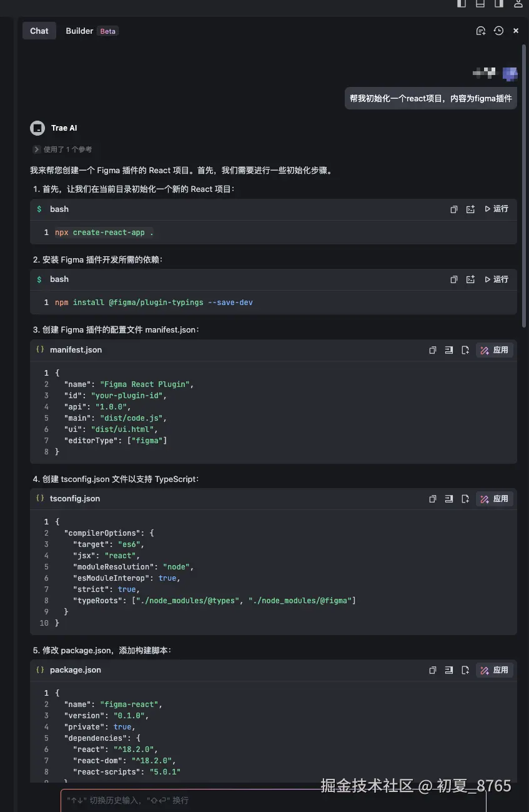Click the user message about figma插件
529x812 pixels.
point(431,98)
